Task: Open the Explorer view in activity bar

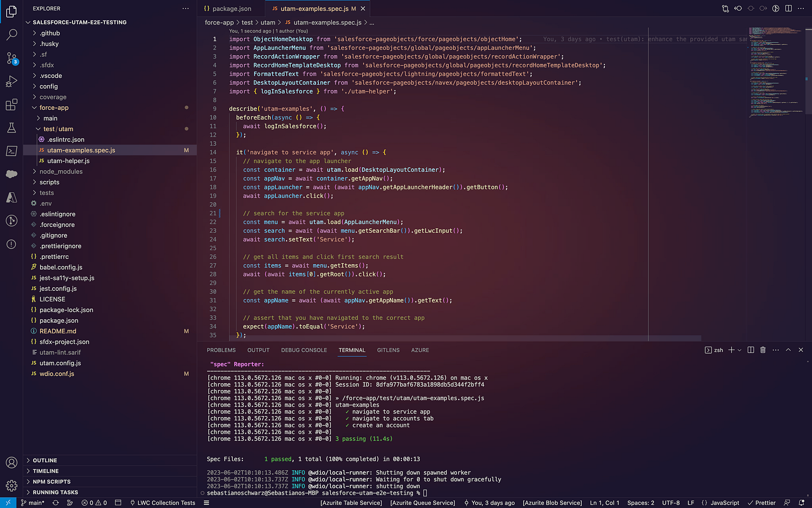Action: 11,11
